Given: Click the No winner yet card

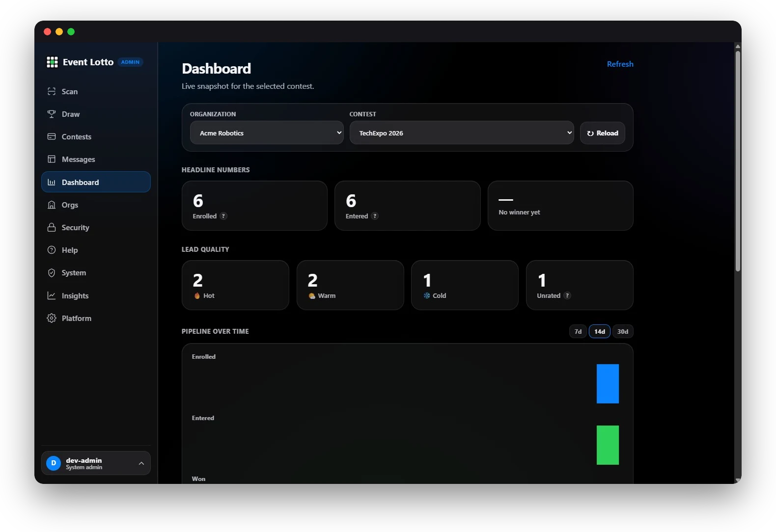Looking at the screenshot, I should [x=560, y=206].
